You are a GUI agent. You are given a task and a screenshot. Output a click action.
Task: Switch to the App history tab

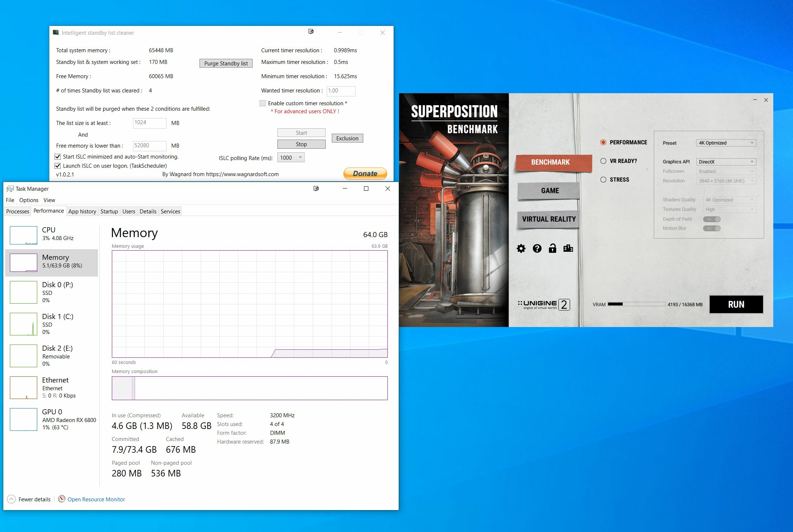click(82, 212)
